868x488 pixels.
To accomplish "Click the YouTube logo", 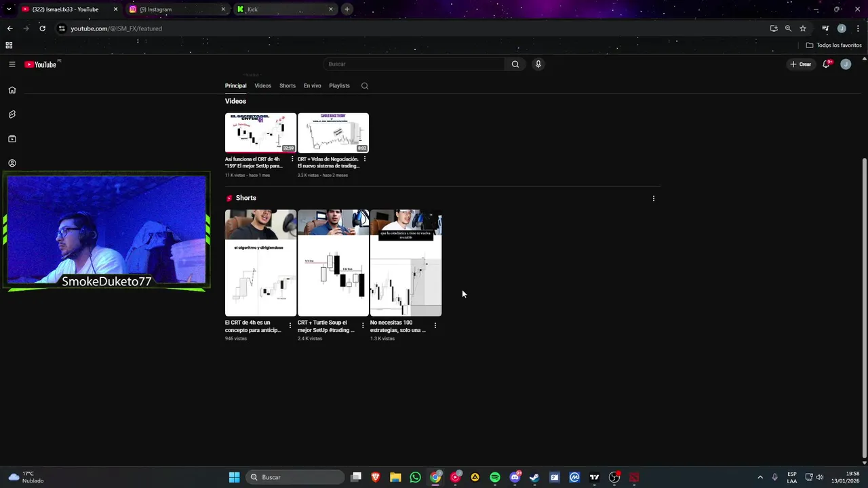I will (x=41, y=64).
